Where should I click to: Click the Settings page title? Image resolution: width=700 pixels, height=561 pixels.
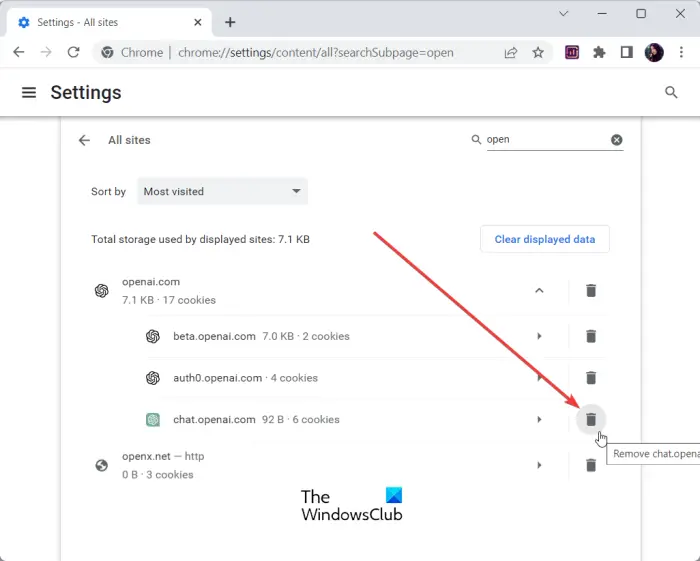point(86,92)
